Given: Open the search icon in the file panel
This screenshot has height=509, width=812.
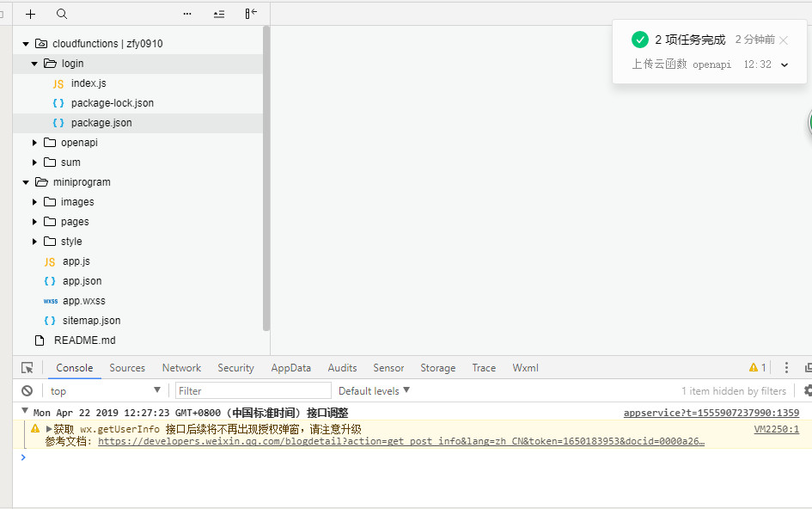Looking at the screenshot, I should tap(62, 14).
